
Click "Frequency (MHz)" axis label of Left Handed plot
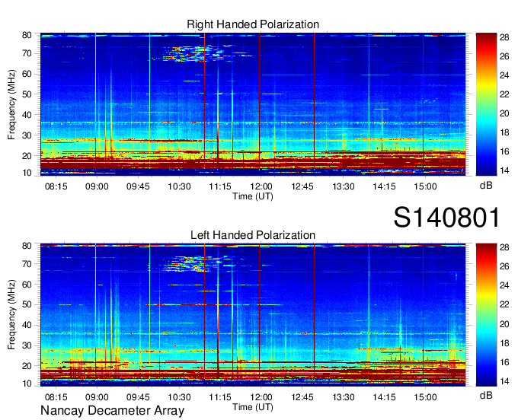[11, 315]
